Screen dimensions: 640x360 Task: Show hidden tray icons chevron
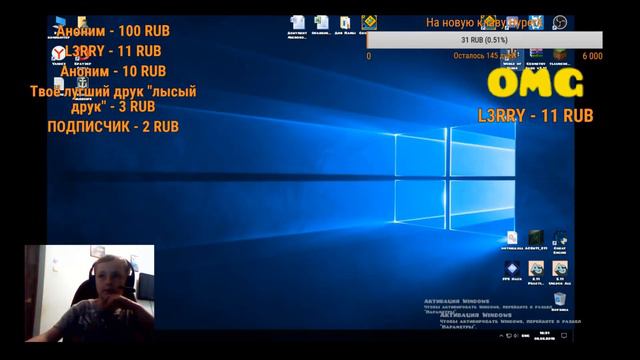501,336
